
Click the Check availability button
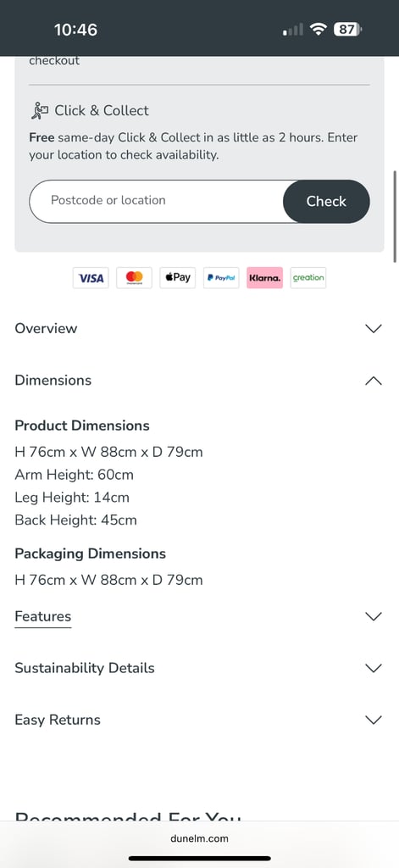pyautogui.click(x=326, y=202)
